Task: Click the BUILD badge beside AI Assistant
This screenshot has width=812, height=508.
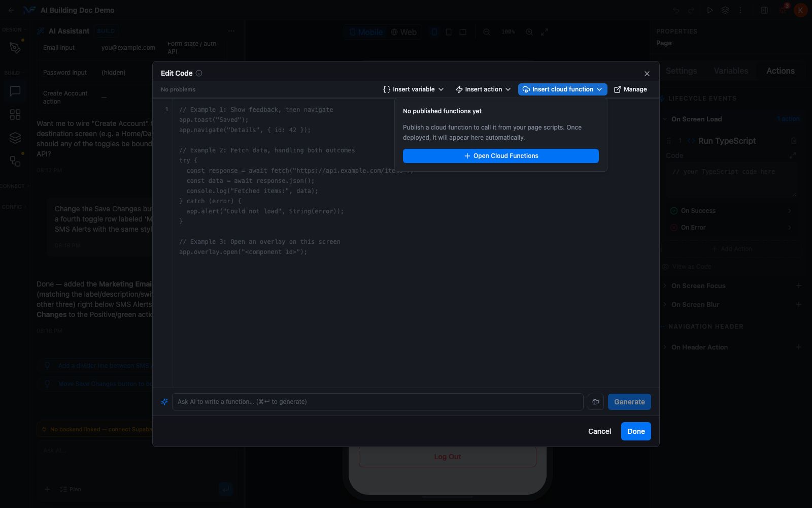Action: [106, 31]
